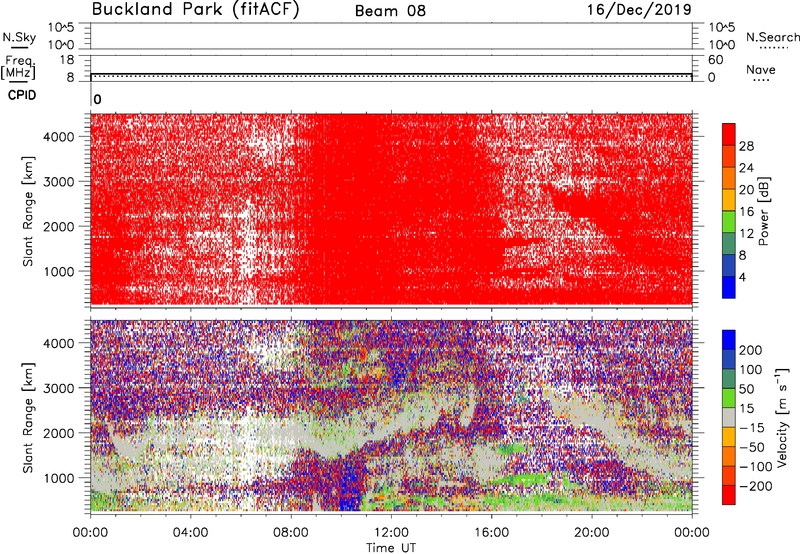
Task: Click the '200' velocity colorbar tick label
Action: point(751,350)
